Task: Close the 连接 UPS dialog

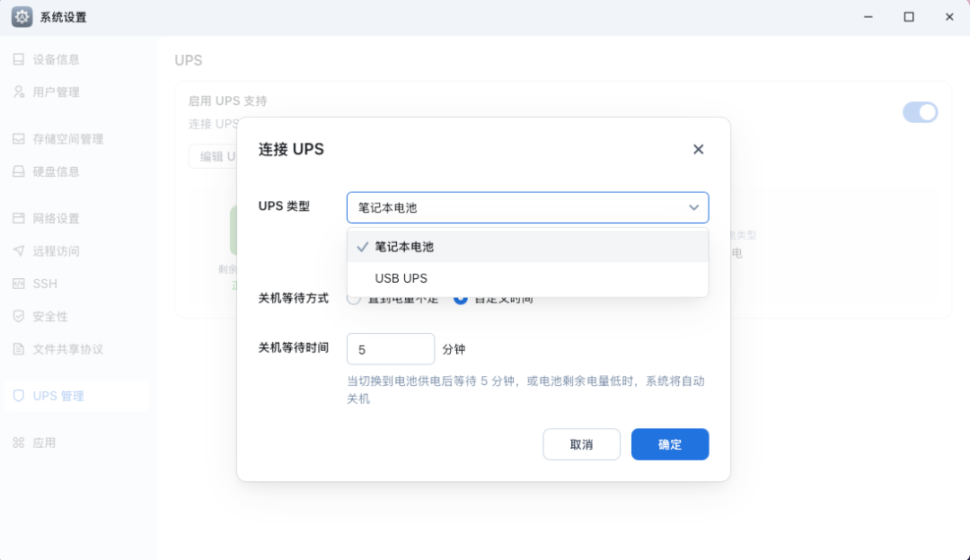Action: pos(699,150)
